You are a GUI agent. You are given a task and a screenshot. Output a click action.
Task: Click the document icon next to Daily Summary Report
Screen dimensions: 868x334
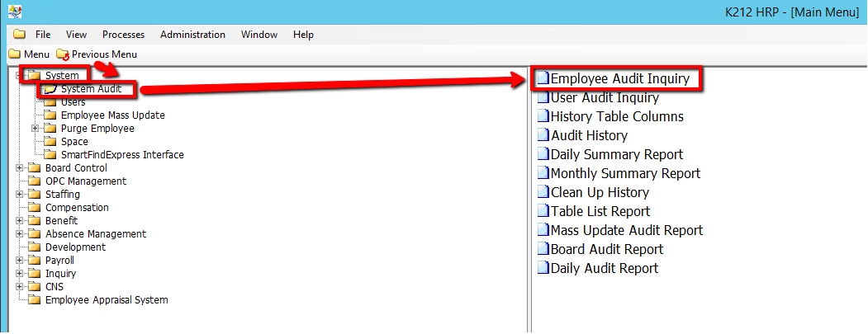pyautogui.click(x=543, y=154)
